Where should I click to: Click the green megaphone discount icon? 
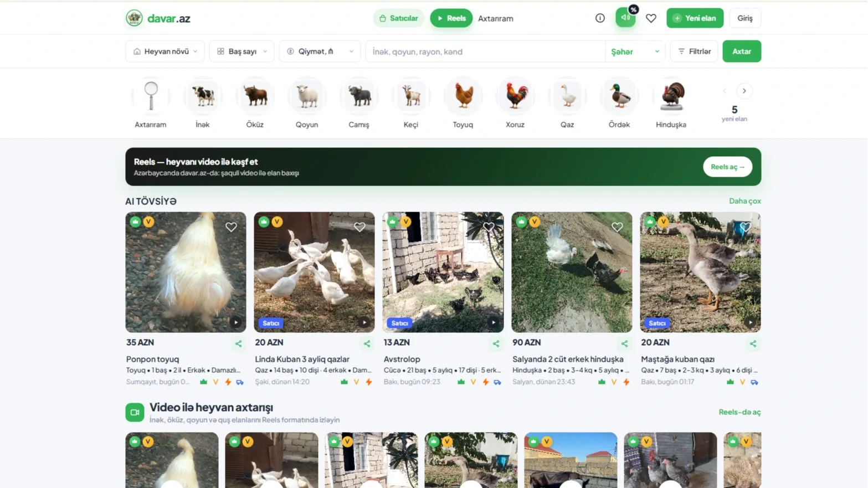(625, 18)
